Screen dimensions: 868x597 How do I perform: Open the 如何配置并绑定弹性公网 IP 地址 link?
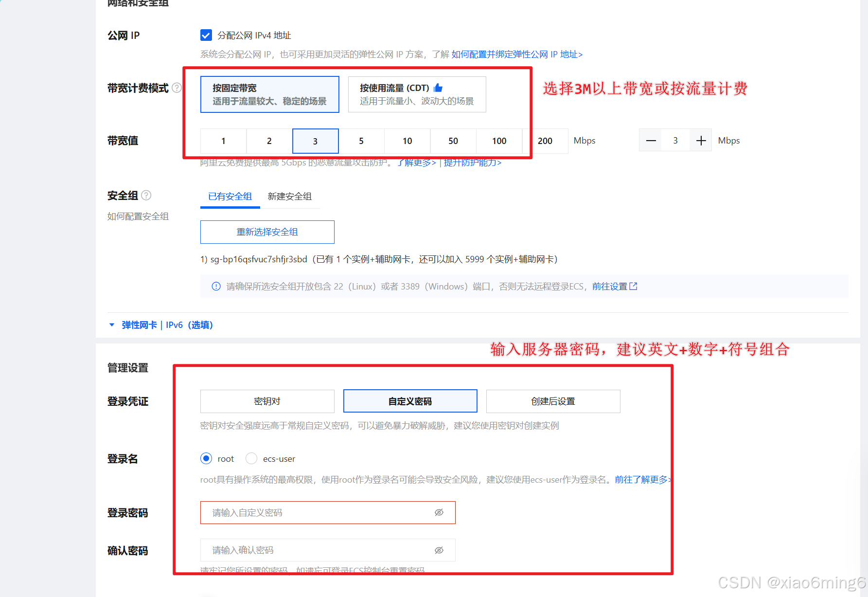pyautogui.click(x=517, y=54)
